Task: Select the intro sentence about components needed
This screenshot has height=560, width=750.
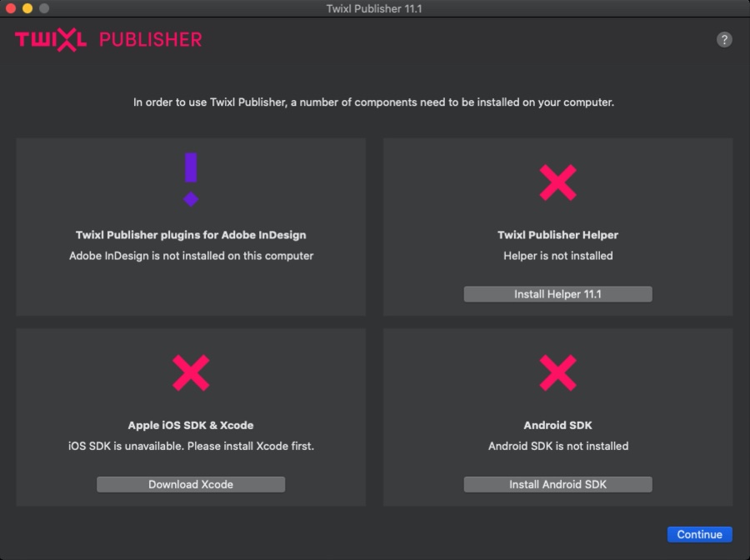Action: pyautogui.click(x=373, y=102)
